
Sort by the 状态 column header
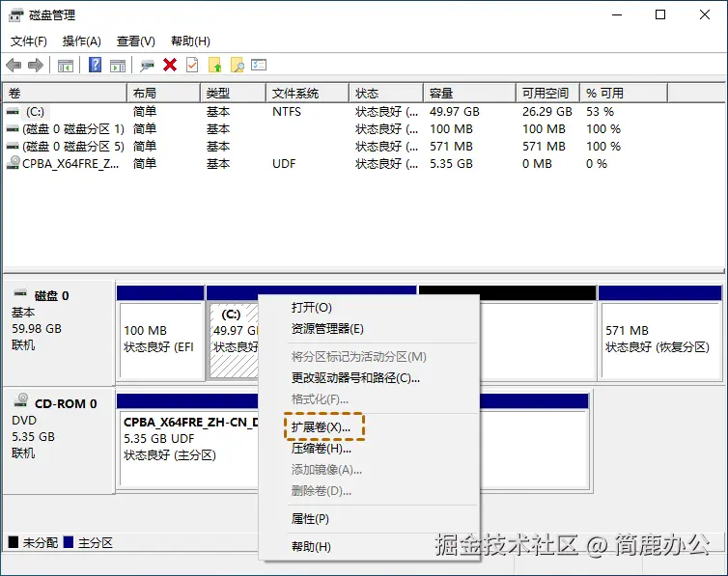[x=386, y=94]
